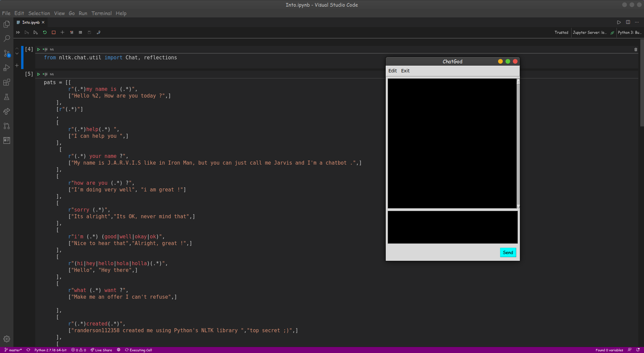Open the Go menu
The width and height of the screenshot is (644, 353).
point(72,13)
